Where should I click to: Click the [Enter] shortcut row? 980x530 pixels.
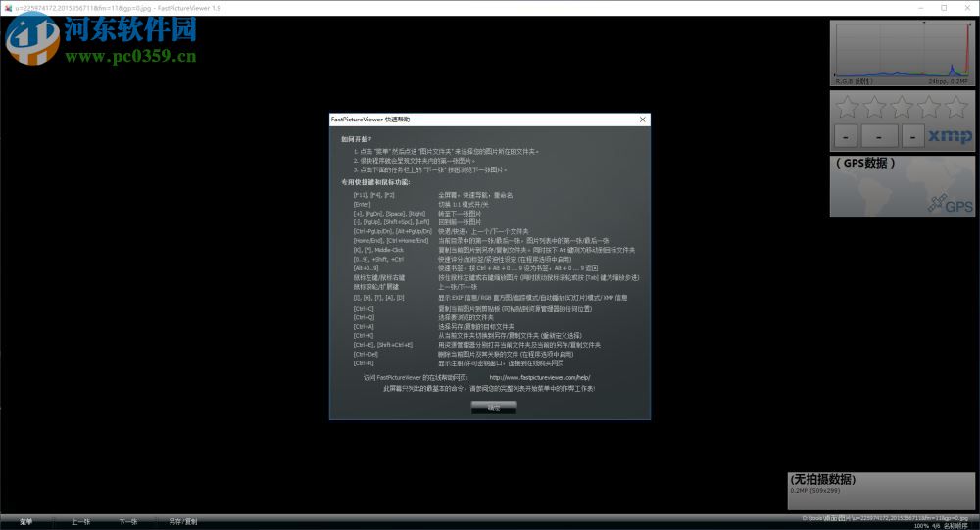pyautogui.click(x=420, y=205)
